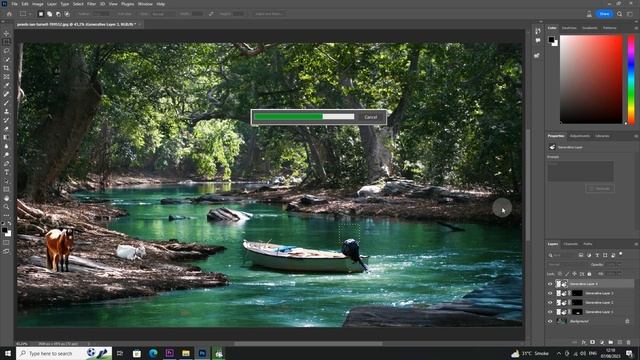Click the Home icon in options bar
The width and height of the screenshot is (640, 360).
[9, 14]
